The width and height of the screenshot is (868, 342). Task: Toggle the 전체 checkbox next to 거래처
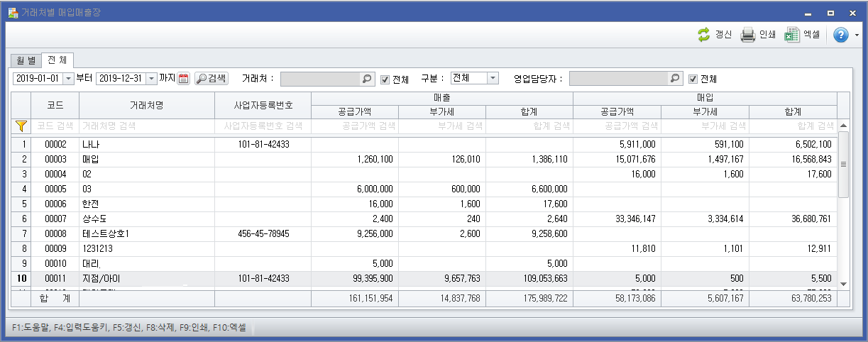[x=385, y=79]
